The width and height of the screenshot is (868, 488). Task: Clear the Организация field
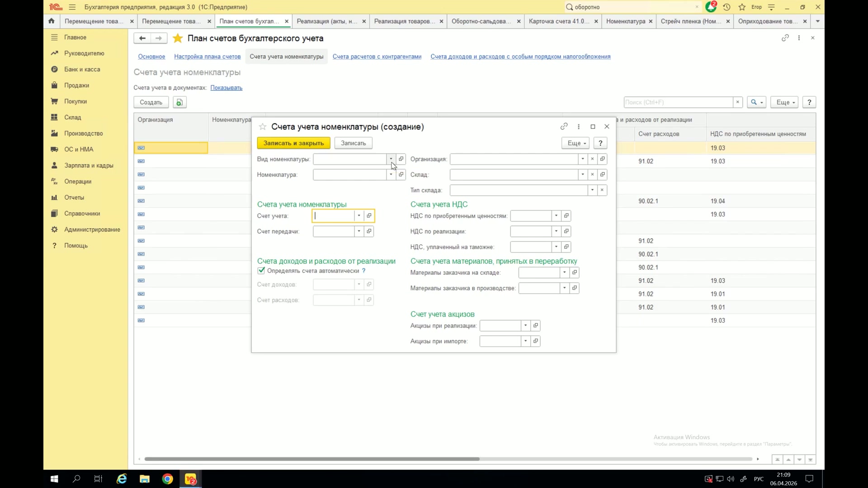[592, 159]
